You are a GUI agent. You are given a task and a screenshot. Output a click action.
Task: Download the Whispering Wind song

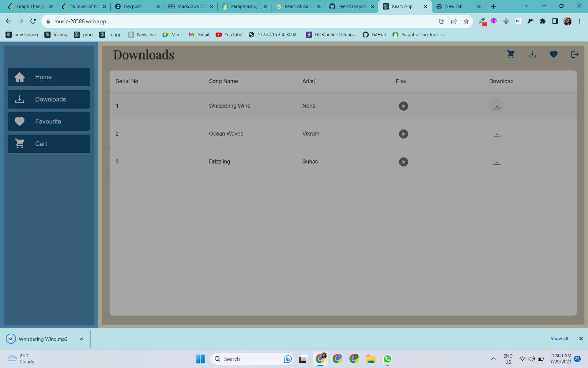[497, 106]
